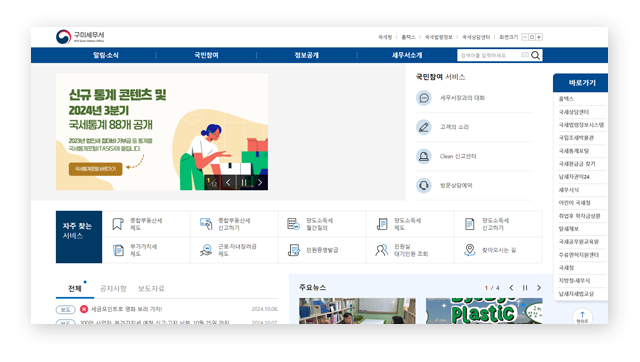640x362 pixels.
Task: Click the 국세상담센터 top link
Action: click(476, 37)
